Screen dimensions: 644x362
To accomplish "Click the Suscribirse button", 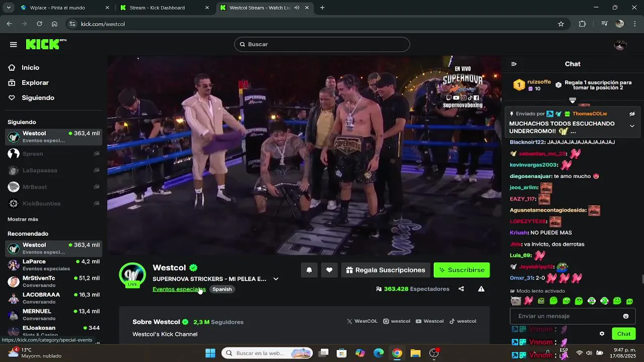I will 461,270.
